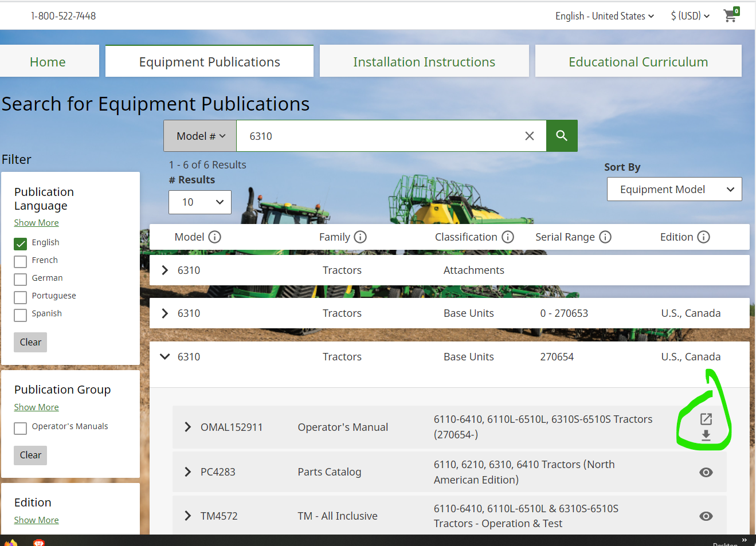756x546 pixels.
Task: Expand the 6310 Attachments row
Action: 165,270
